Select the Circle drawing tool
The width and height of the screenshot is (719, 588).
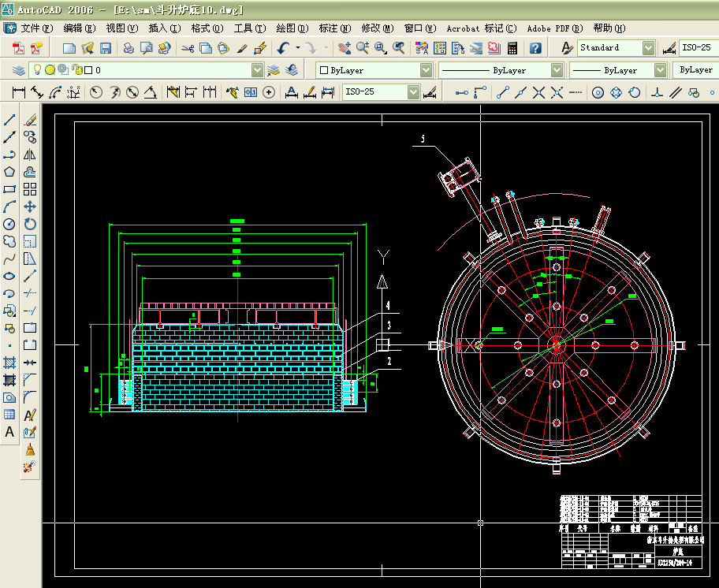[x=10, y=223]
